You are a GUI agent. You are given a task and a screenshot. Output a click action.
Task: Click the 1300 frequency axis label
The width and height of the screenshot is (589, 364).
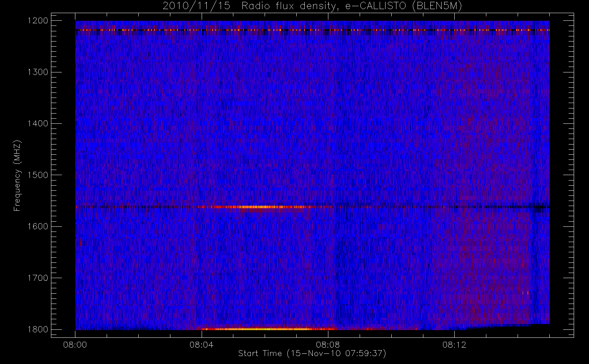coord(38,72)
